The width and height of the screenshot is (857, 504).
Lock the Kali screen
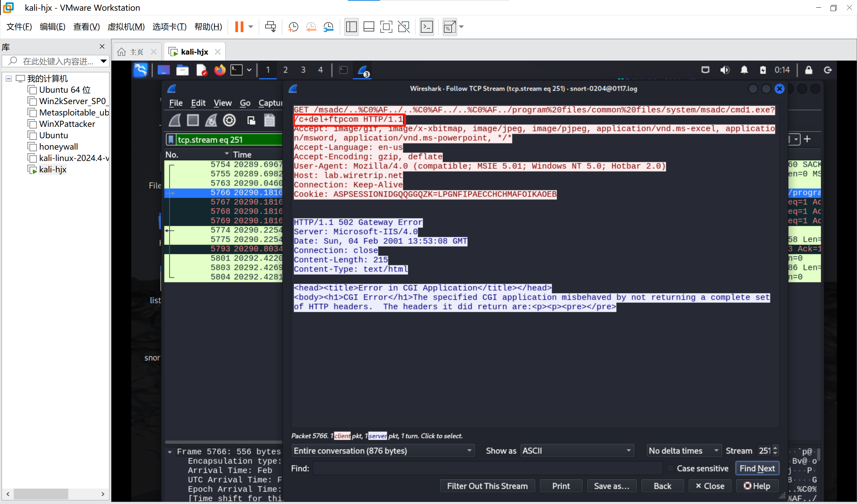pos(809,70)
